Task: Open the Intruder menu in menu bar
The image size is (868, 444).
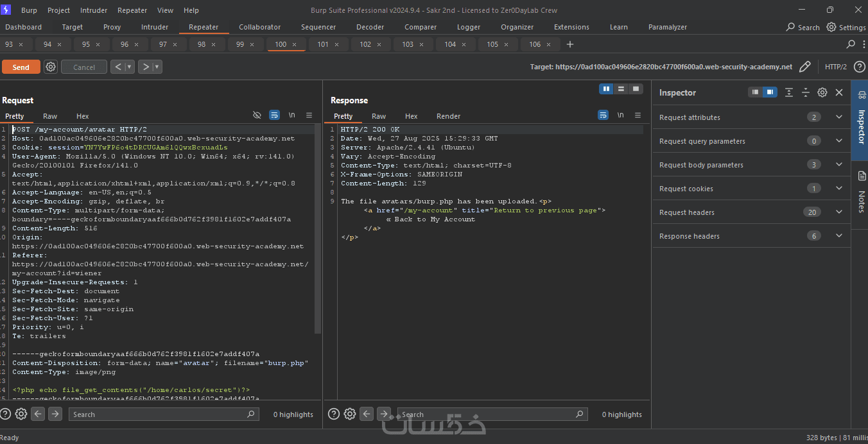Action: point(94,10)
